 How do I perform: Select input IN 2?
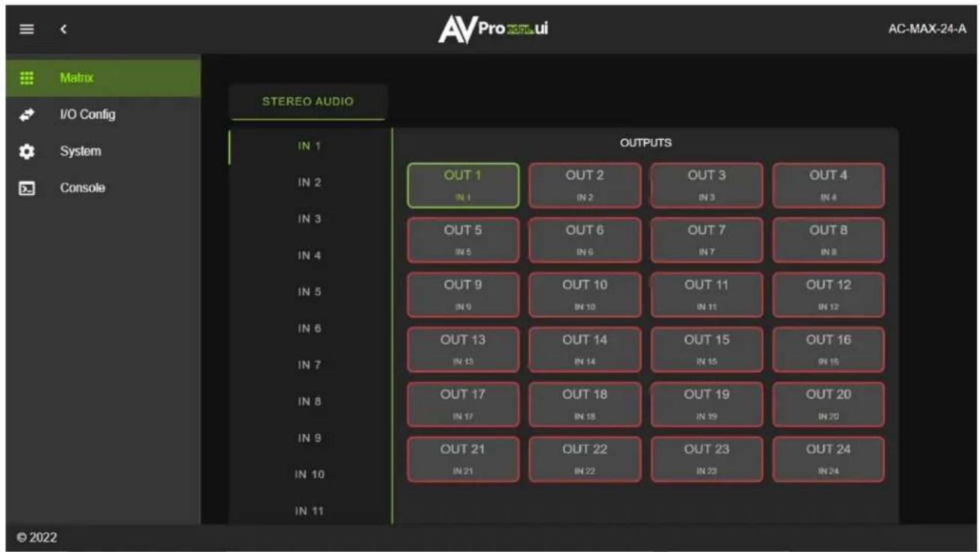(x=310, y=183)
